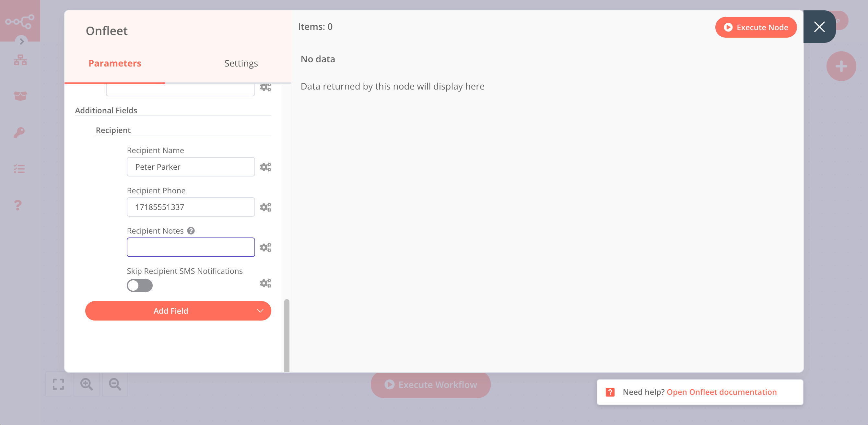The width and height of the screenshot is (868, 425).
Task: Expand the Add Field dropdown
Action: 178,311
